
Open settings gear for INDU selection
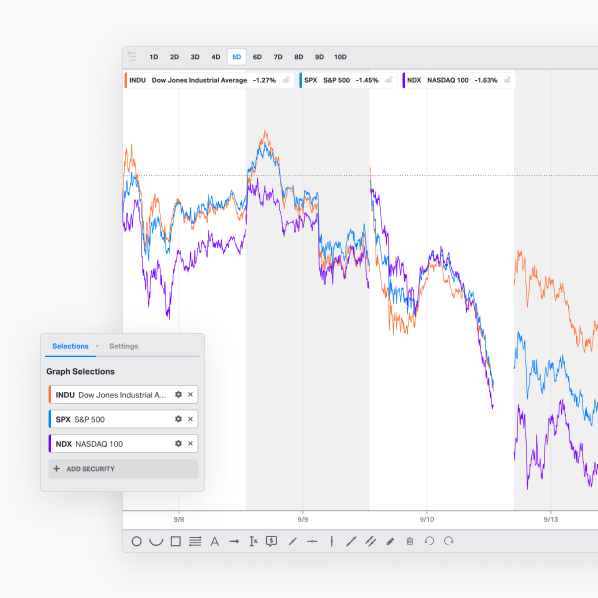[x=178, y=395]
